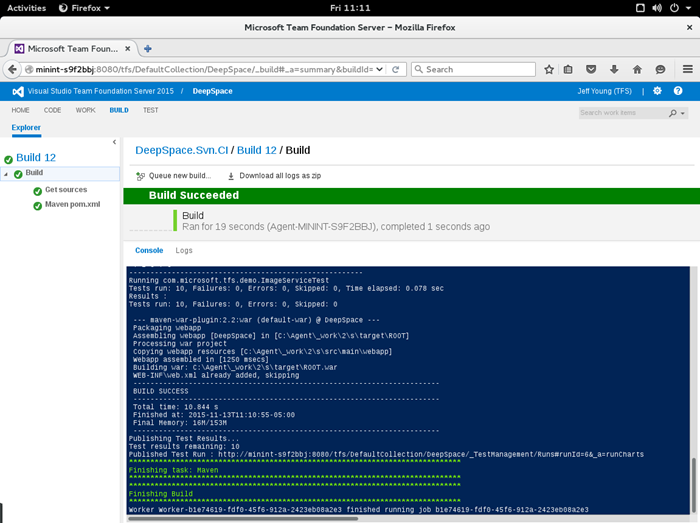
Task: Click the volume icon in top bar
Action: (657, 8)
